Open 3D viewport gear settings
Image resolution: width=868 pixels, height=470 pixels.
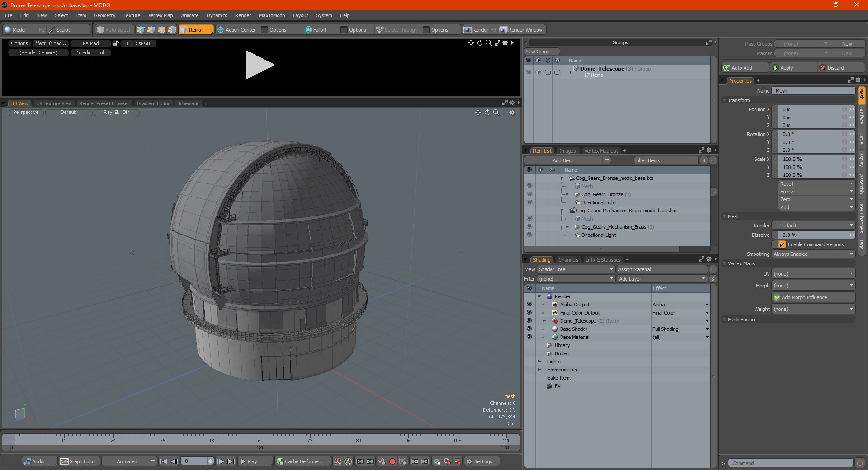point(512,113)
